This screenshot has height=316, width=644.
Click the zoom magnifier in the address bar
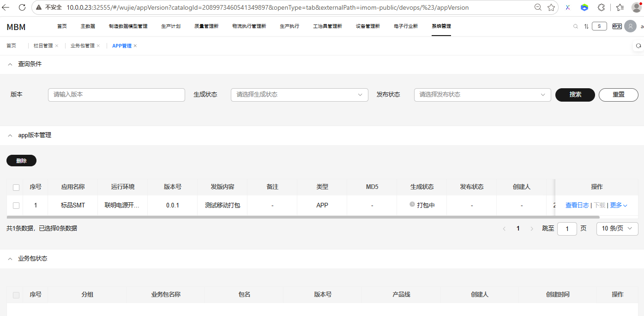[538, 7]
